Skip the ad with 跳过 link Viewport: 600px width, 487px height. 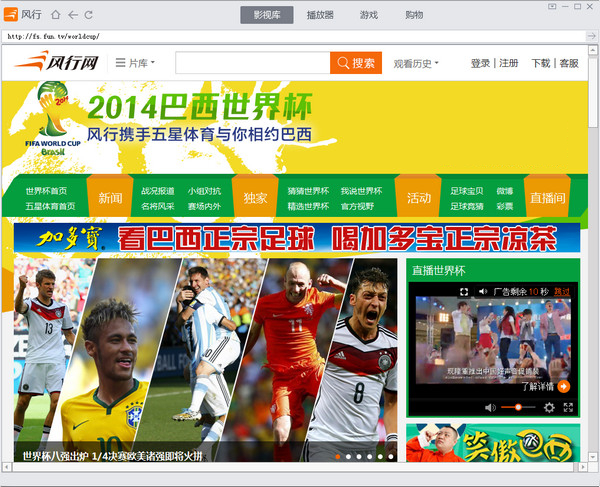coord(562,292)
